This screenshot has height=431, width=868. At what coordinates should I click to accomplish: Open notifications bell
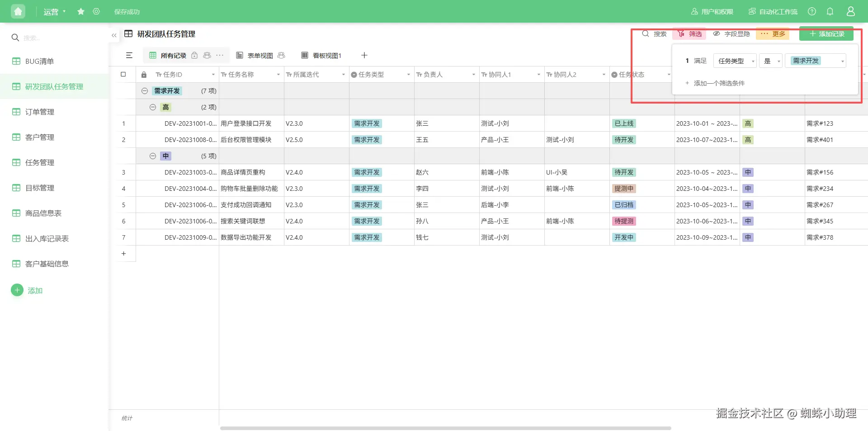tap(830, 11)
